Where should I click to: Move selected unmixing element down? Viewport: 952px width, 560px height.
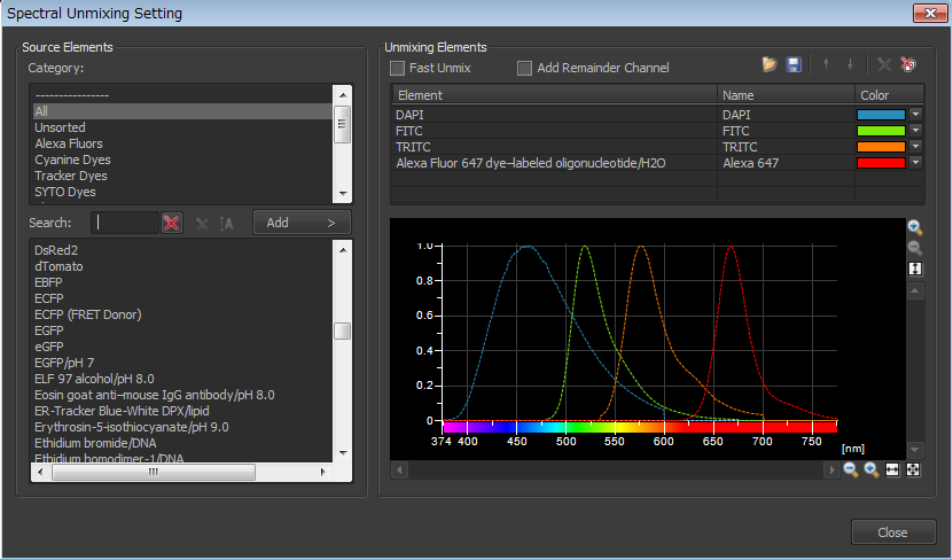coord(850,64)
